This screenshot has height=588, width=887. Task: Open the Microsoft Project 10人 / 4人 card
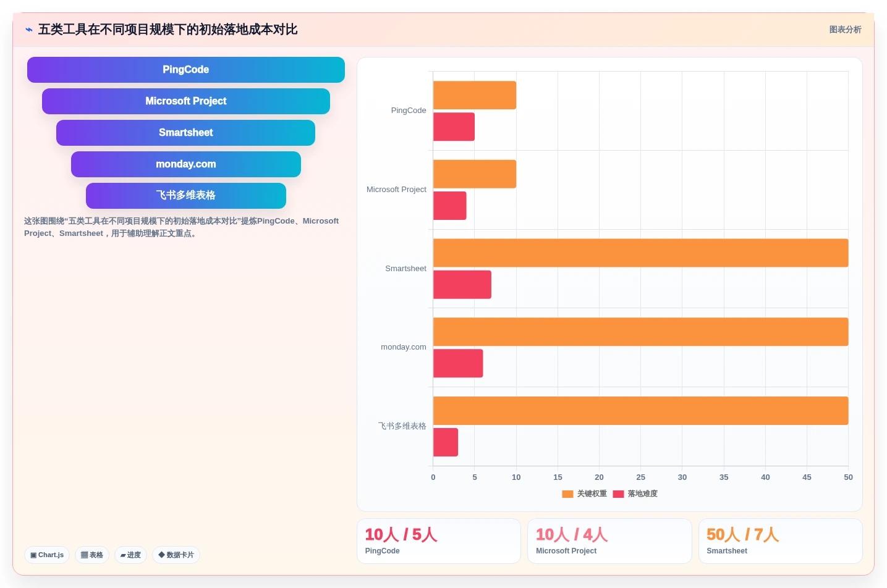[609, 541]
